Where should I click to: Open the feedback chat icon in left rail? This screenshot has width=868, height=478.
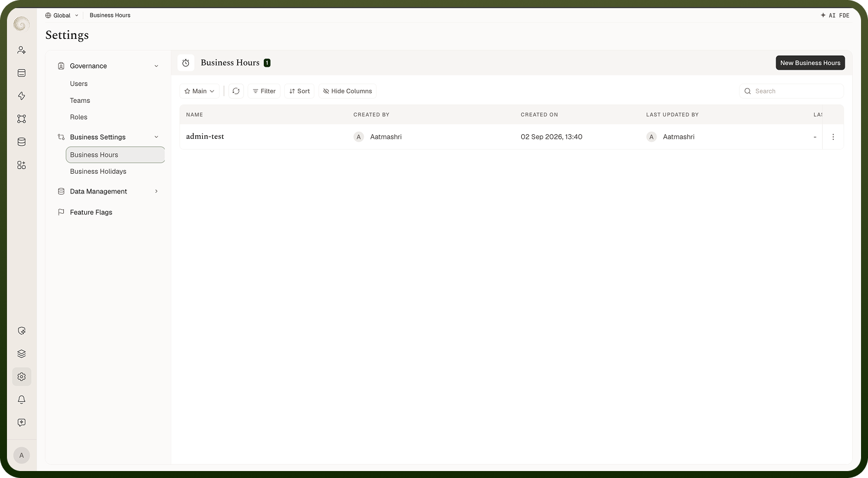coord(21,423)
